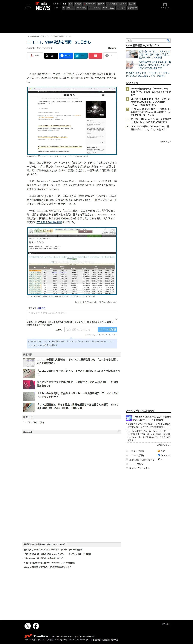The height and width of the screenshot is (644, 193).
Task: Open the 利用規約 link beside コメント
Action: coord(42,308)
